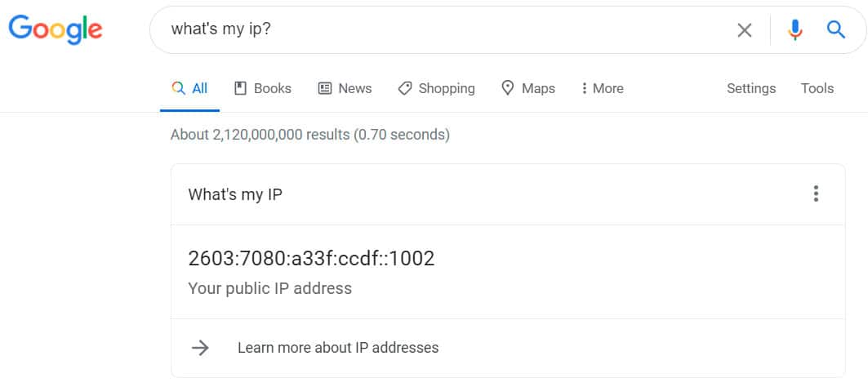
Task: Go to the Maps results tab
Action: click(538, 88)
